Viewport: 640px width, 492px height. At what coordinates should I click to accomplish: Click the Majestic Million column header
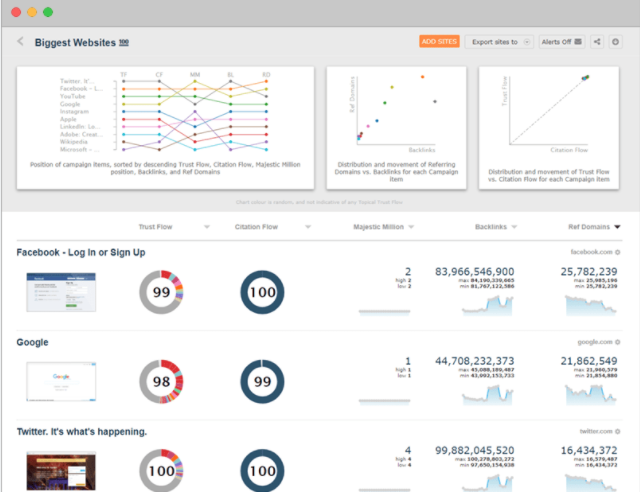point(378,227)
